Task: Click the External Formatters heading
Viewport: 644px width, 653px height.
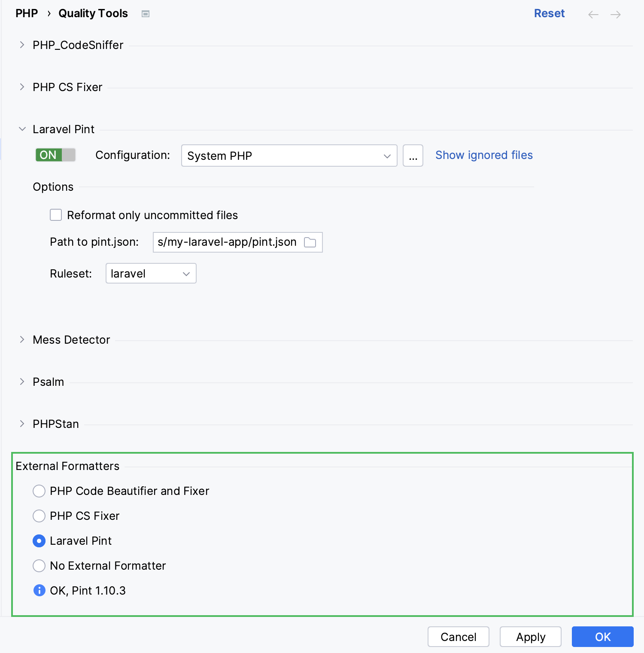Action: point(67,466)
